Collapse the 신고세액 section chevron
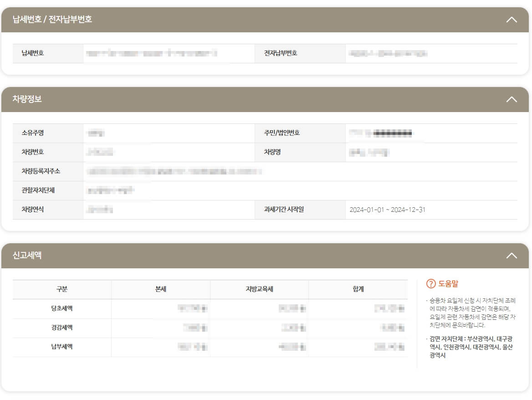The image size is (532, 400). pyautogui.click(x=512, y=256)
